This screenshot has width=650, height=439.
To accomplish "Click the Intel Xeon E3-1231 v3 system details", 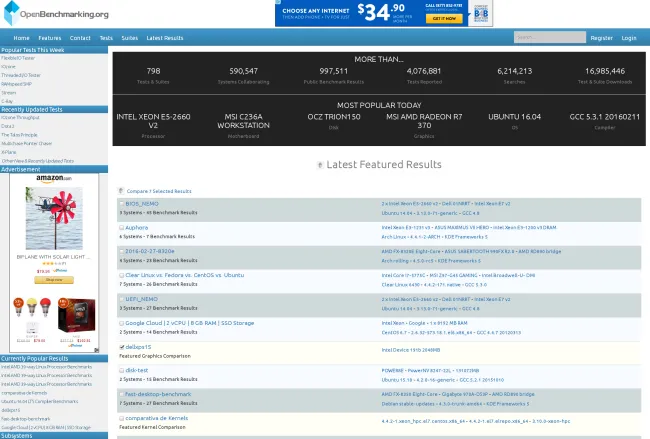I will (x=469, y=228).
